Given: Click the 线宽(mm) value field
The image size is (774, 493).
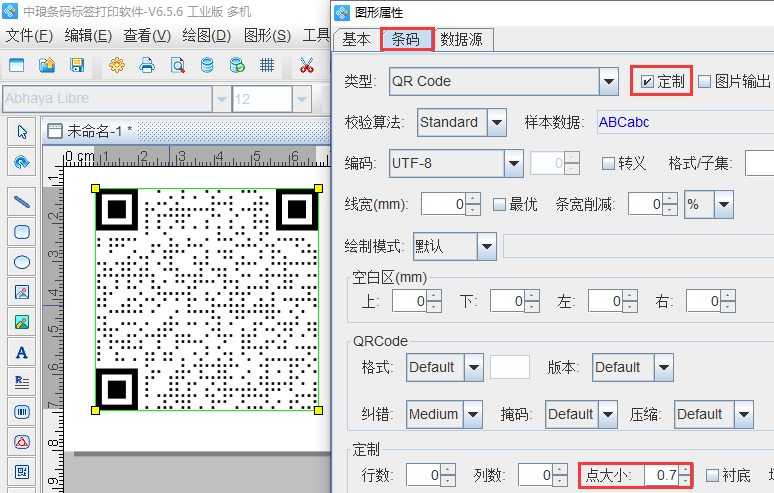Looking at the screenshot, I should [x=444, y=204].
